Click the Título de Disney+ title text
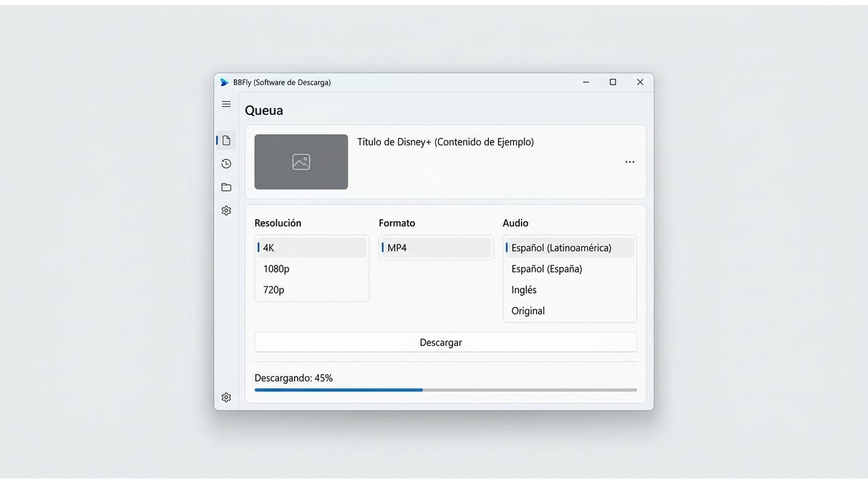This screenshot has width=868, height=484. click(445, 142)
